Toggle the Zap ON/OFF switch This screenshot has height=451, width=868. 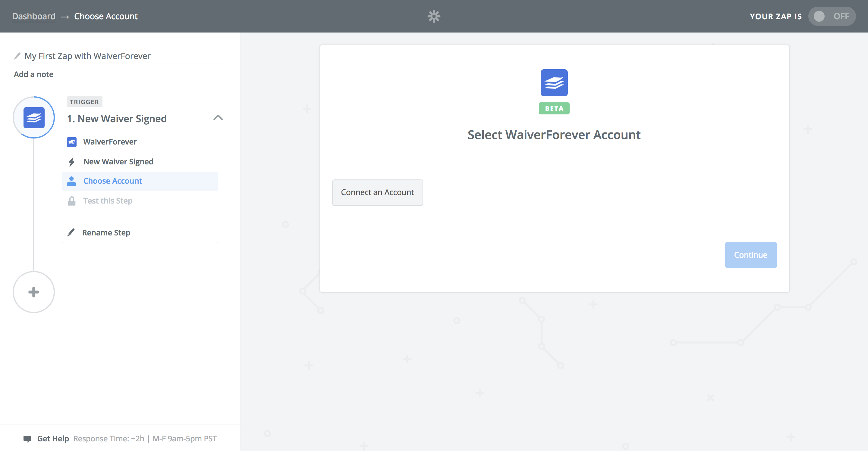tap(831, 16)
